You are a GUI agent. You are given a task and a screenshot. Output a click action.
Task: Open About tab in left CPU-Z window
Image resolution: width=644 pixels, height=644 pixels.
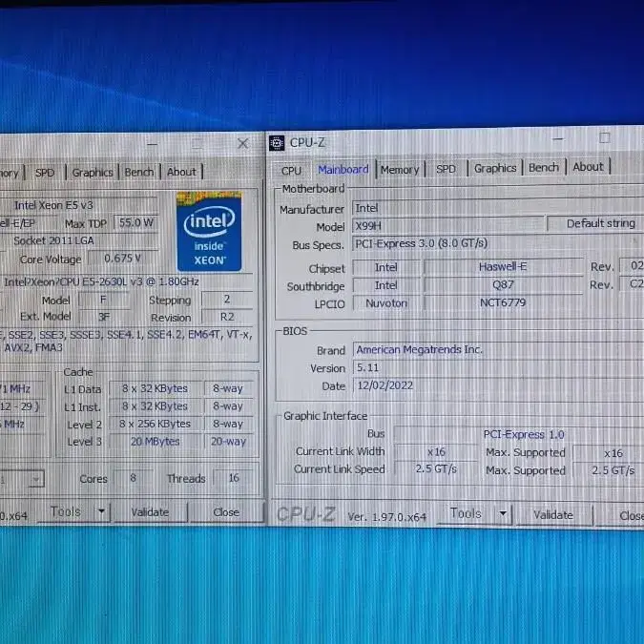point(181,172)
